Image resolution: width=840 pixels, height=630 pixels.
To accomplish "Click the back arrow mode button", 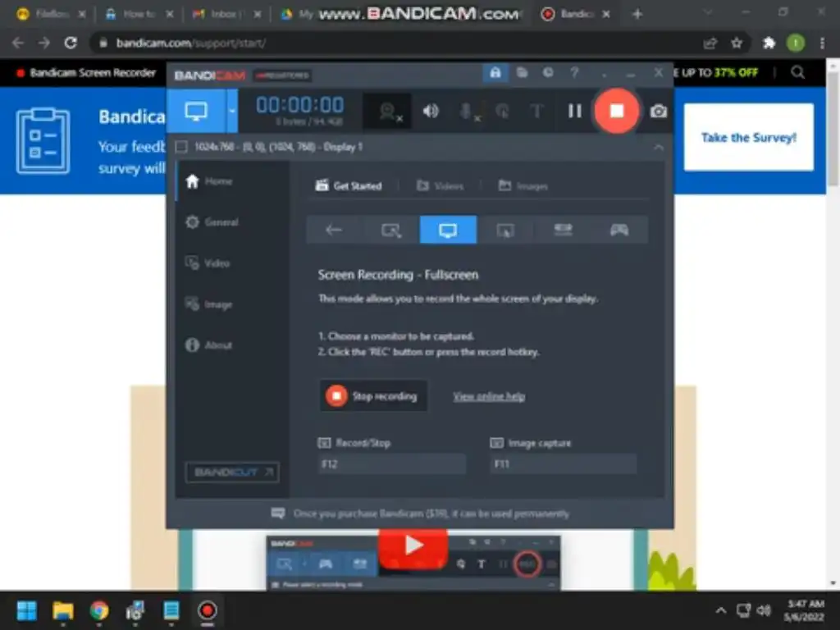I will [334, 230].
